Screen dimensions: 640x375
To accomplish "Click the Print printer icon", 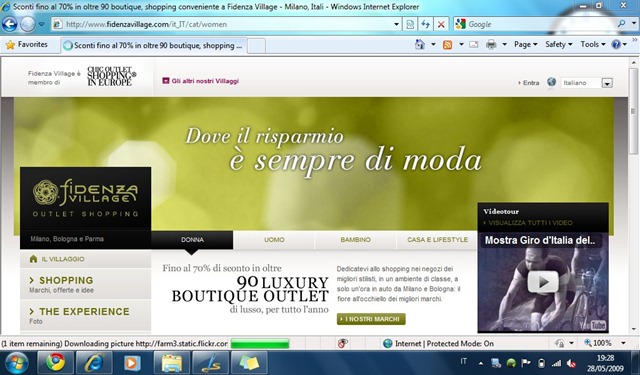I will pos(491,44).
